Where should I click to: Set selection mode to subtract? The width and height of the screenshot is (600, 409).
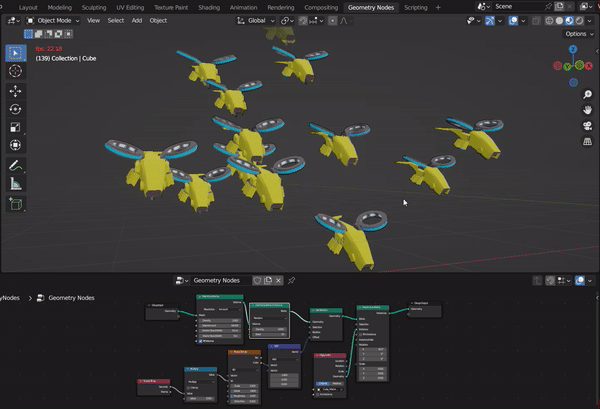(x=48, y=34)
